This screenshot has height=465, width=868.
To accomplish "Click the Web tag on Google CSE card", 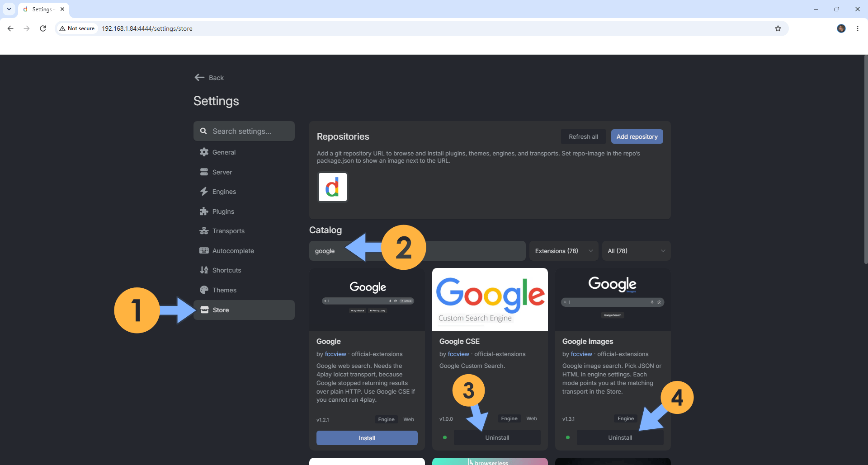I will pos(532,418).
